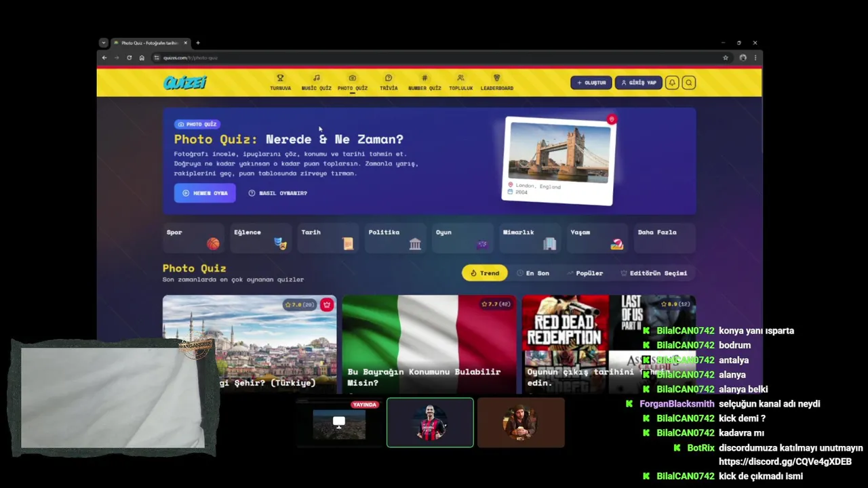
Task: Expand the tab search dropdown arrow
Action: pos(103,43)
